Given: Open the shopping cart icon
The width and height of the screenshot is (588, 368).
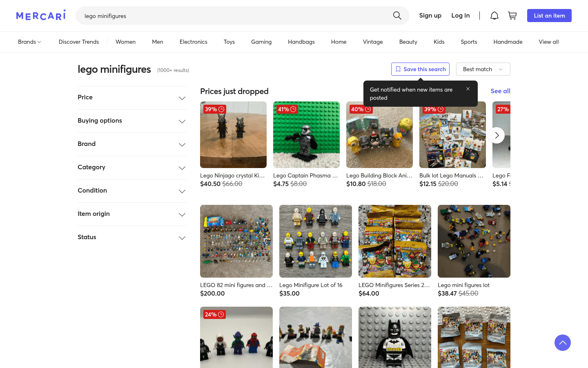Looking at the screenshot, I should (512, 16).
